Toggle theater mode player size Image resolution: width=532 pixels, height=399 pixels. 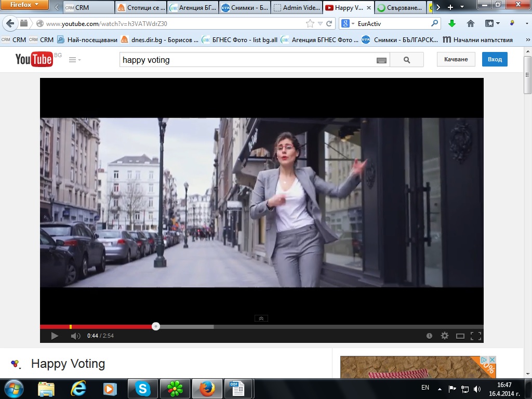[x=460, y=336]
